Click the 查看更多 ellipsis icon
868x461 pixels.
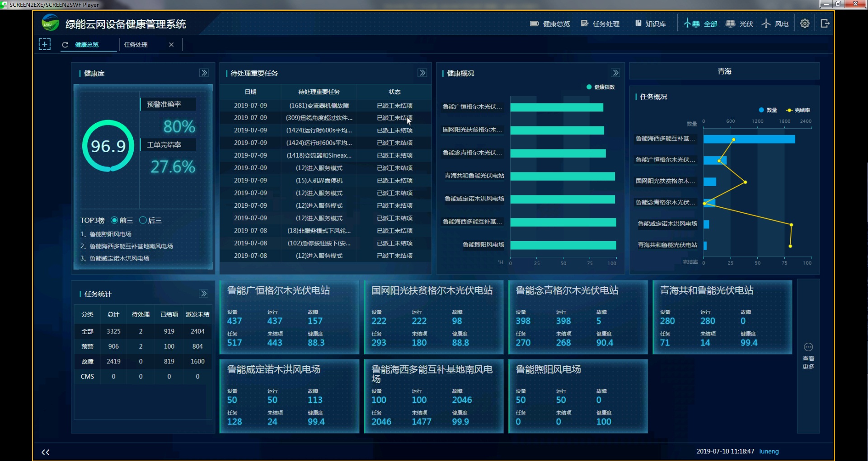808,347
